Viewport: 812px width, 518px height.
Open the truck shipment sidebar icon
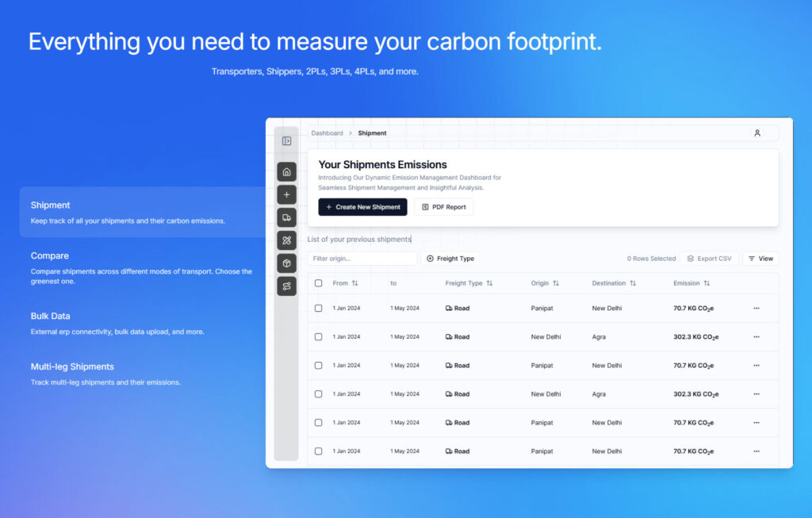[x=286, y=217]
